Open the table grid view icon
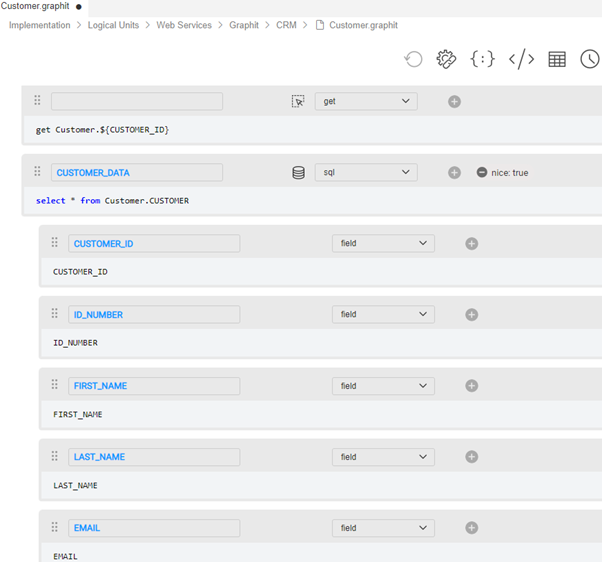This screenshot has width=602, height=562. [x=557, y=60]
